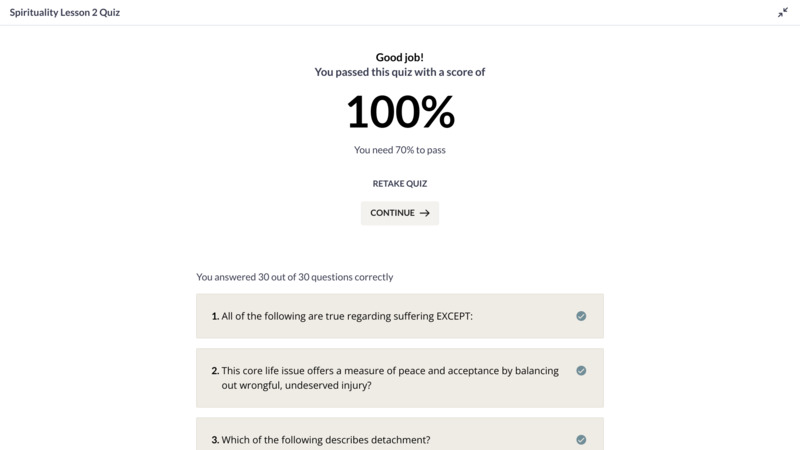
Task: Expand question 2 about core life issue
Action: [x=399, y=378]
